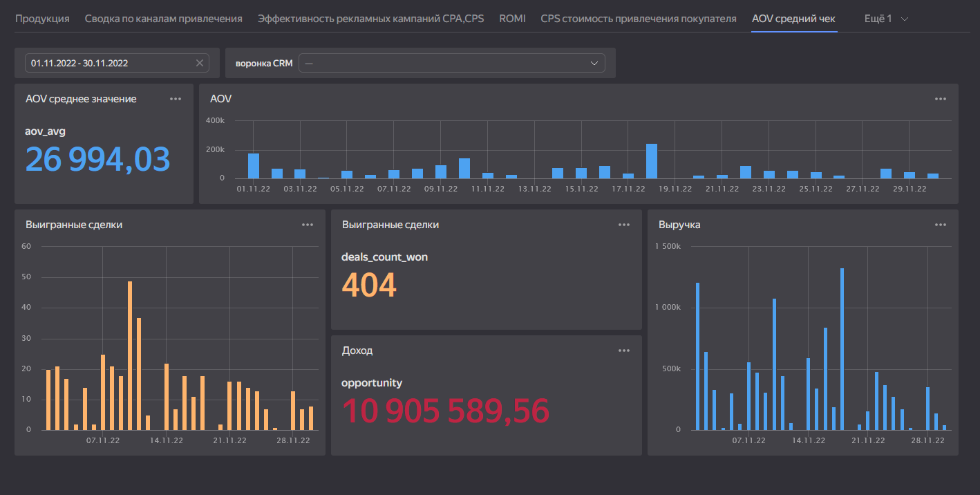
Task: Open the AOV chart three-dot menu
Action: [941, 99]
